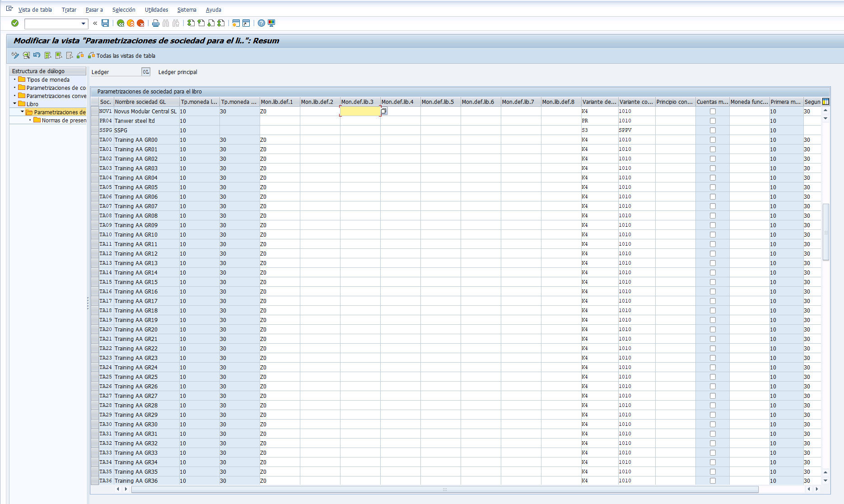Screen dimensions: 844x504
Task: Click the green Enter checkmark icon
Action: pyautogui.click(x=15, y=23)
